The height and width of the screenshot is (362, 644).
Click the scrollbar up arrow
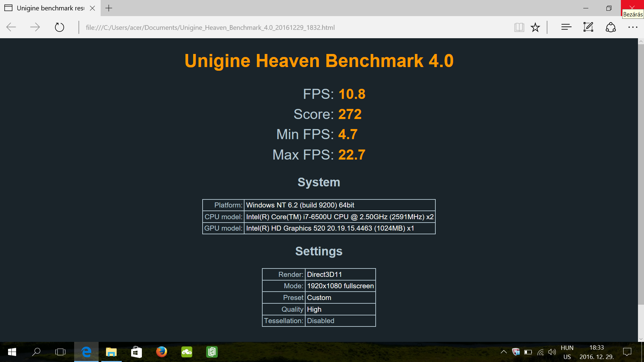[x=641, y=42]
